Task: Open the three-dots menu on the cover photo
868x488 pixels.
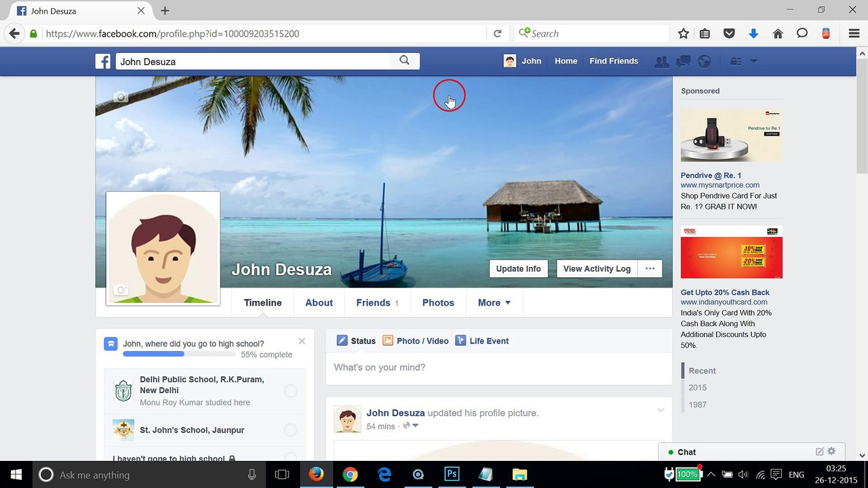Action: click(x=650, y=268)
